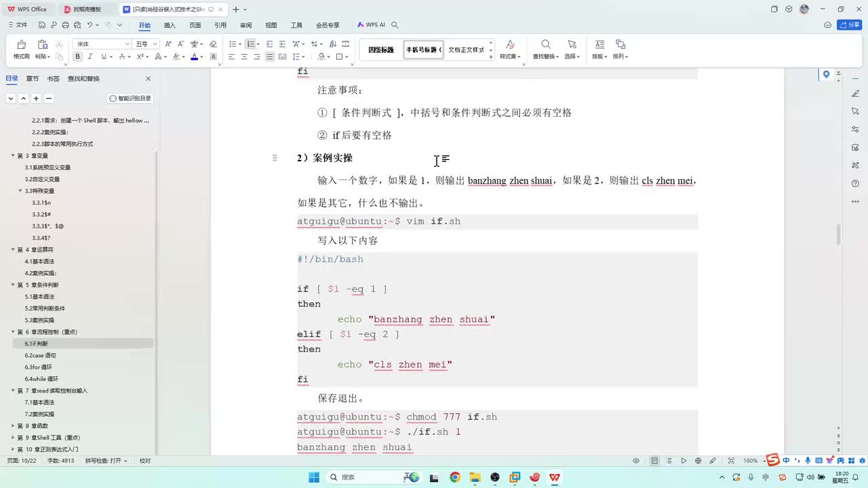Image resolution: width=868 pixels, height=488 pixels.
Task: Click the Decrease Indent icon
Action: (x=269, y=44)
